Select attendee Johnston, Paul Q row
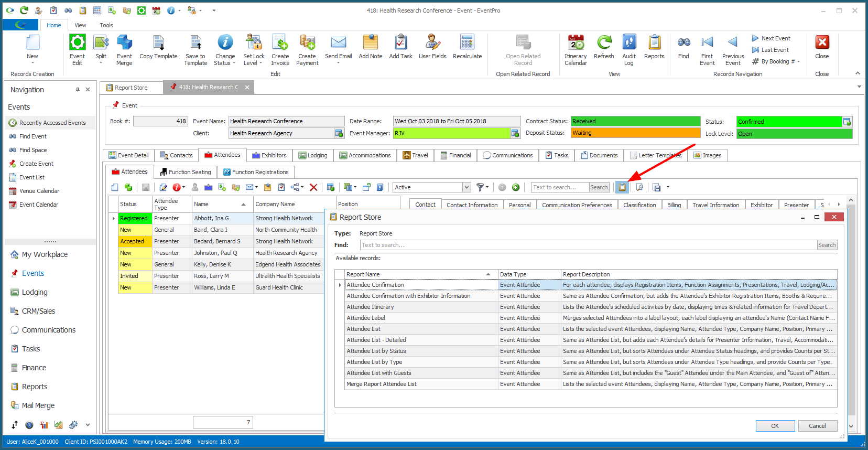Viewport: 868px width, 450px height. pos(220,253)
